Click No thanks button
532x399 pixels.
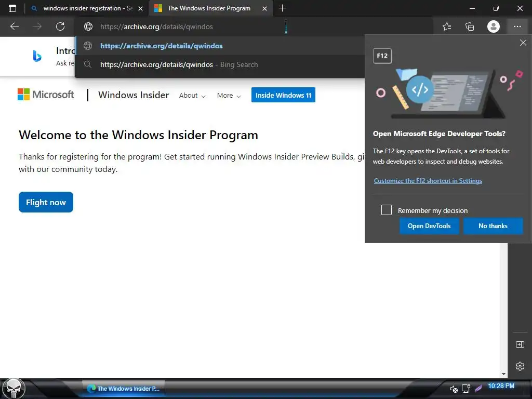493,226
